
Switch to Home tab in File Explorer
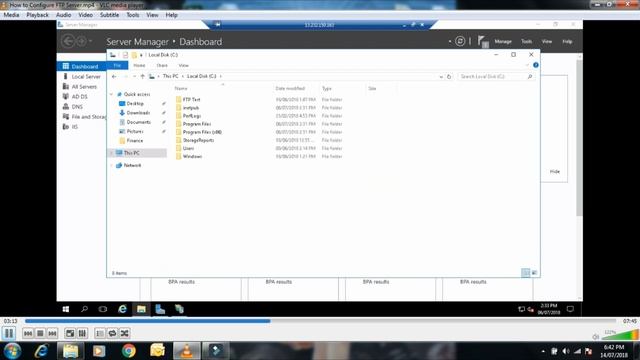click(139, 65)
